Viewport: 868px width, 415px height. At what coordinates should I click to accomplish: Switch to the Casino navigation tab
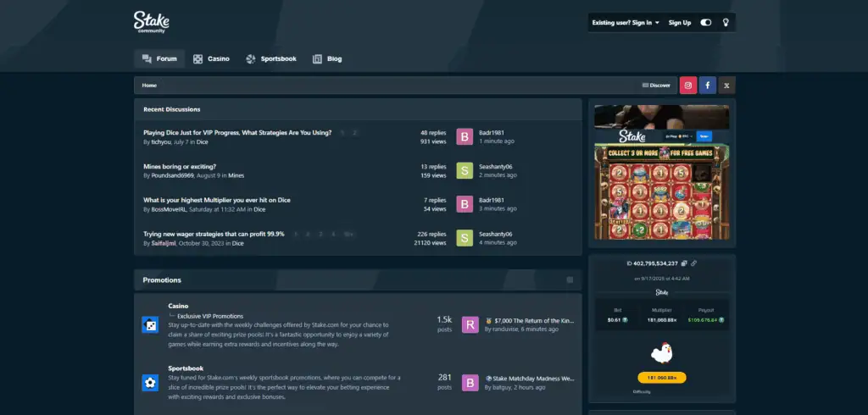[211, 59]
